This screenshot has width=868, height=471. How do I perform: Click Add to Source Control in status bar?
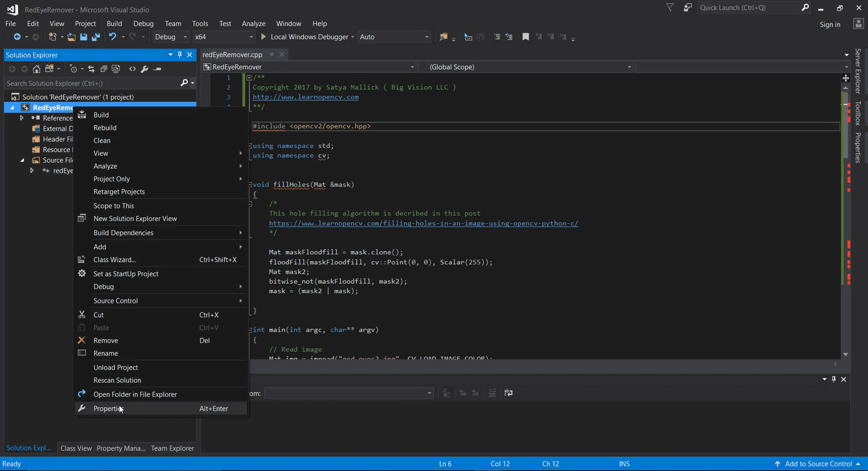tap(818, 464)
